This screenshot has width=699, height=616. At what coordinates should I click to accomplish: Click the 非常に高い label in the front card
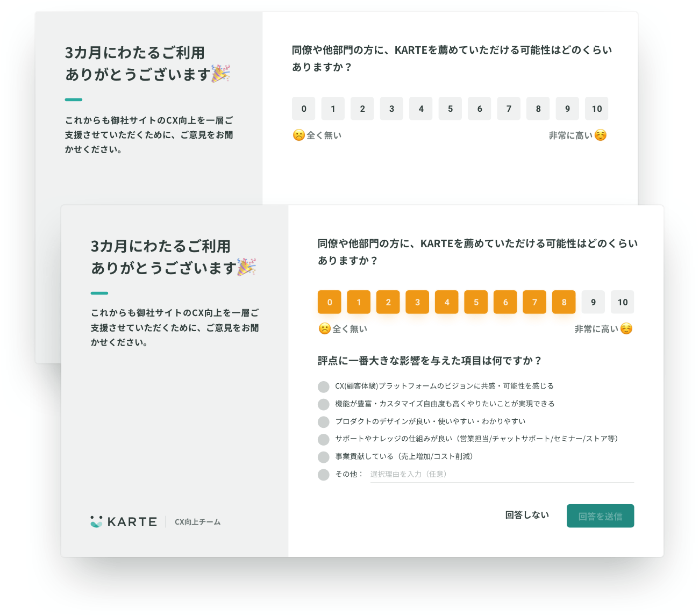(x=596, y=329)
